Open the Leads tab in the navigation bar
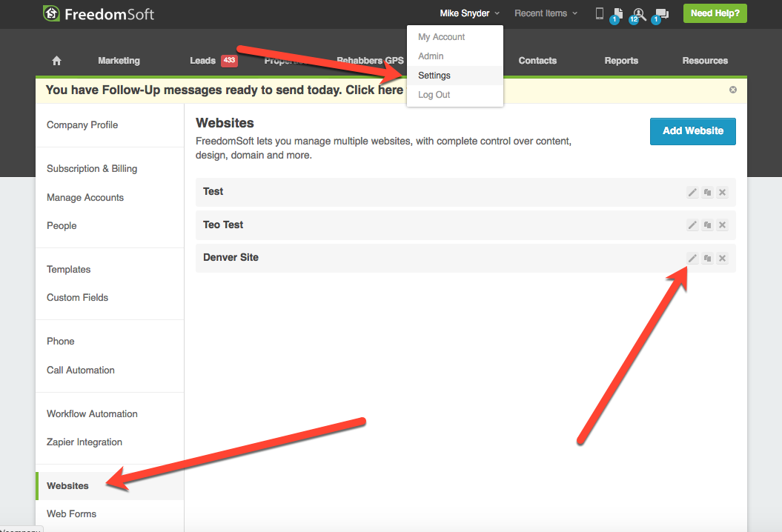 tap(202, 61)
